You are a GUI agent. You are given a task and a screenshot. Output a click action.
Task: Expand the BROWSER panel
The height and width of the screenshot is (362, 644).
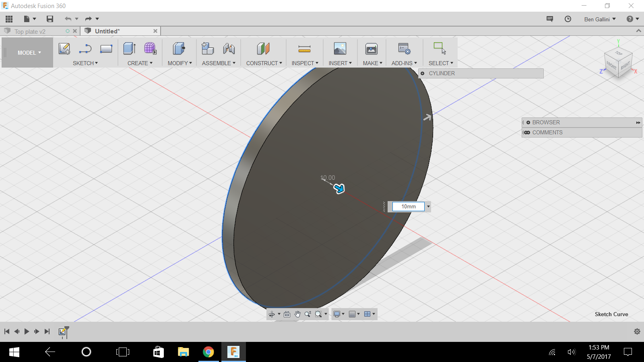pos(528,122)
